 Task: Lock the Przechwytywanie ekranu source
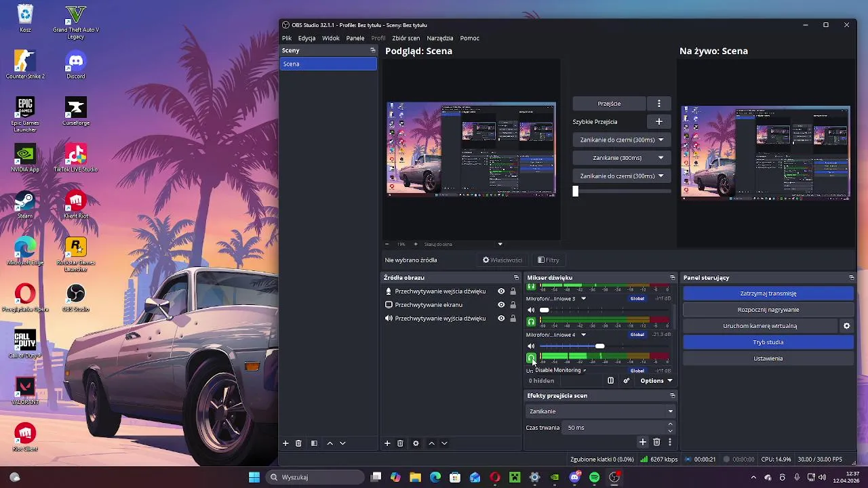coord(513,305)
